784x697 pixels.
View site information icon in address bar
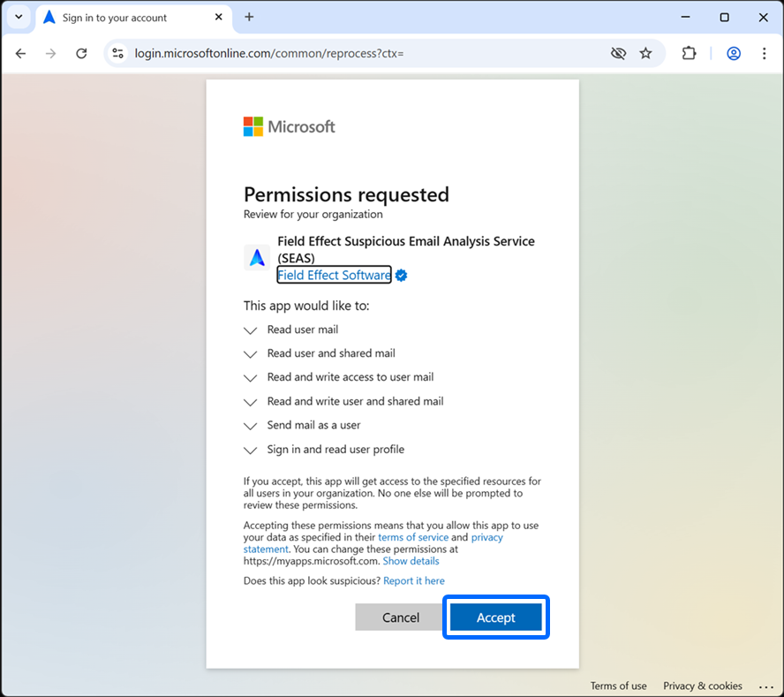[x=118, y=53]
